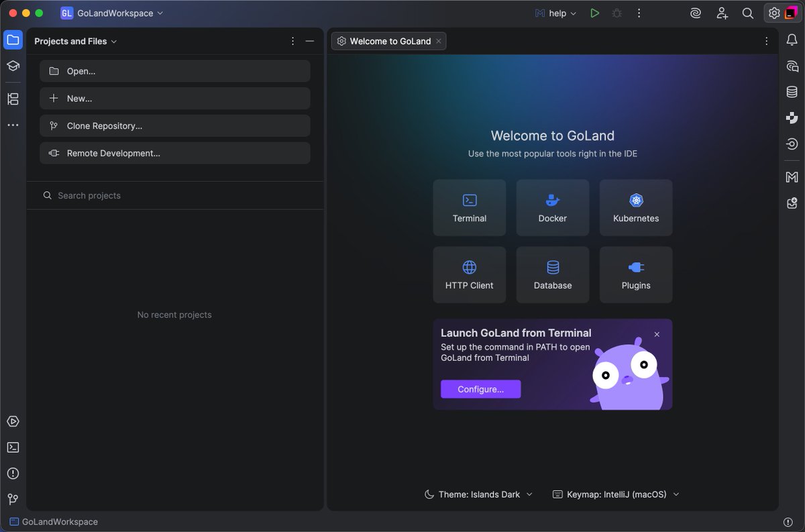This screenshot has width=805, height=532.
Task: Open the Terminal tool window icon
Action: tap(13, 447)
